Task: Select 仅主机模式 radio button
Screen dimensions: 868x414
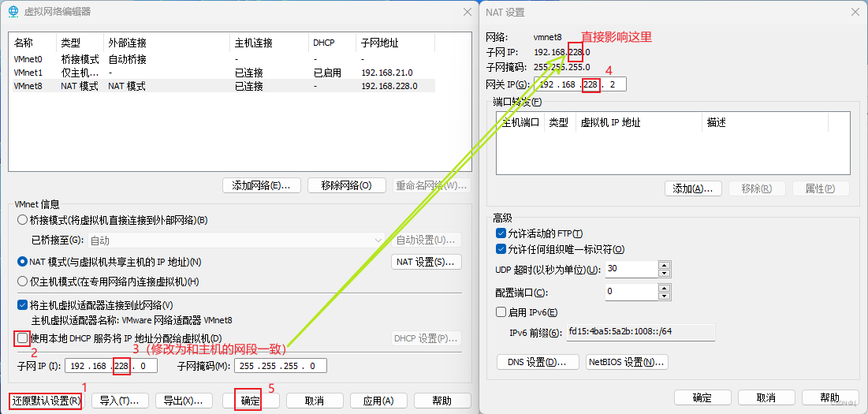Action: point(22,282)
